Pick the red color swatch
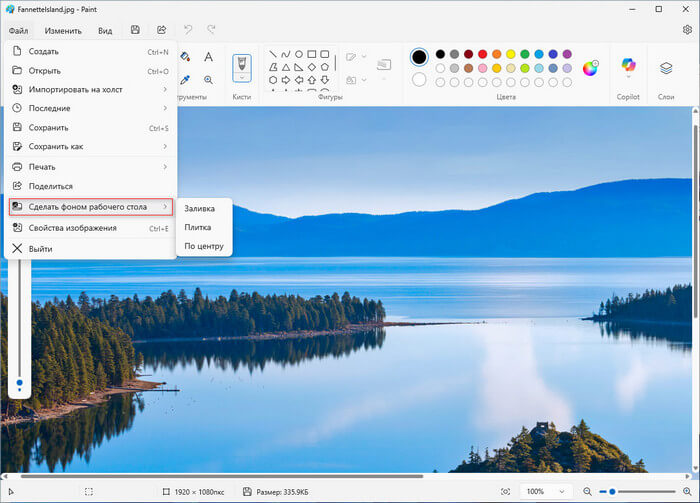Screen dimensions: 700x503 pos(482,54)
